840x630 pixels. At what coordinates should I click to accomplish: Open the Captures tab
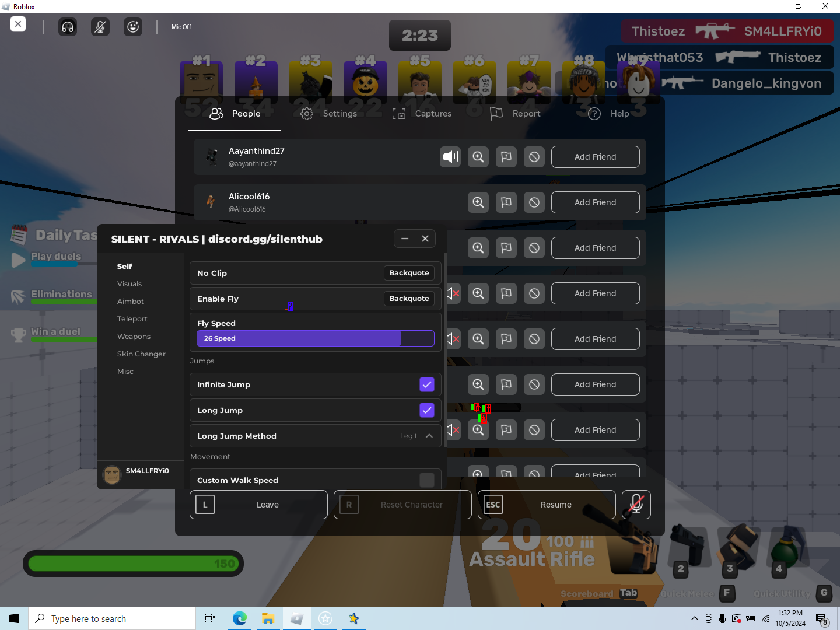(422, 114)
